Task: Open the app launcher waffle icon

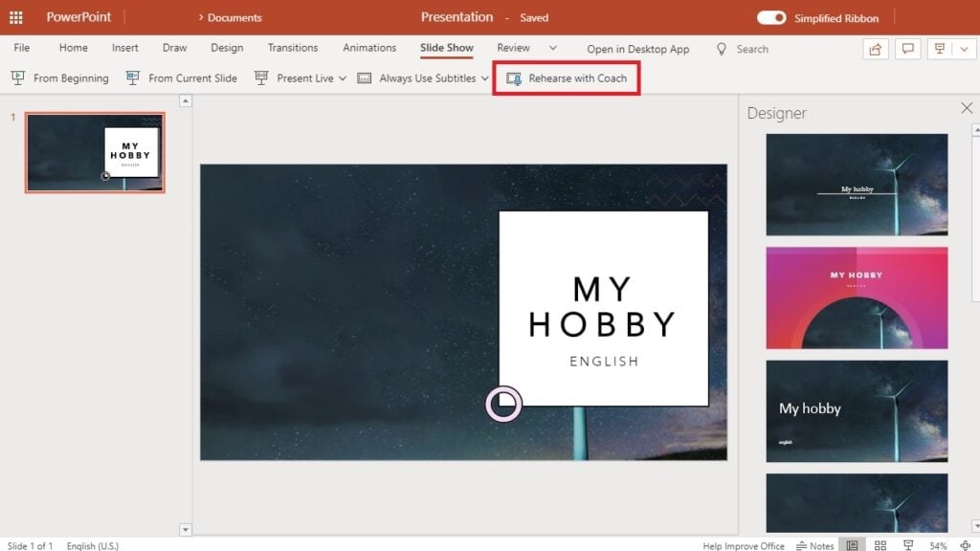Action: (16, 17)
